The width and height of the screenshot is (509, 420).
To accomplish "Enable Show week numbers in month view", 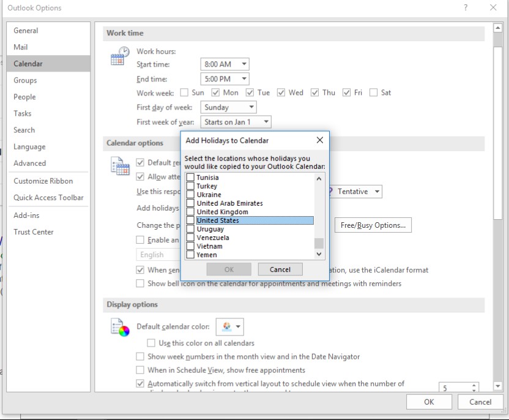I will click(x=140, y=357).
